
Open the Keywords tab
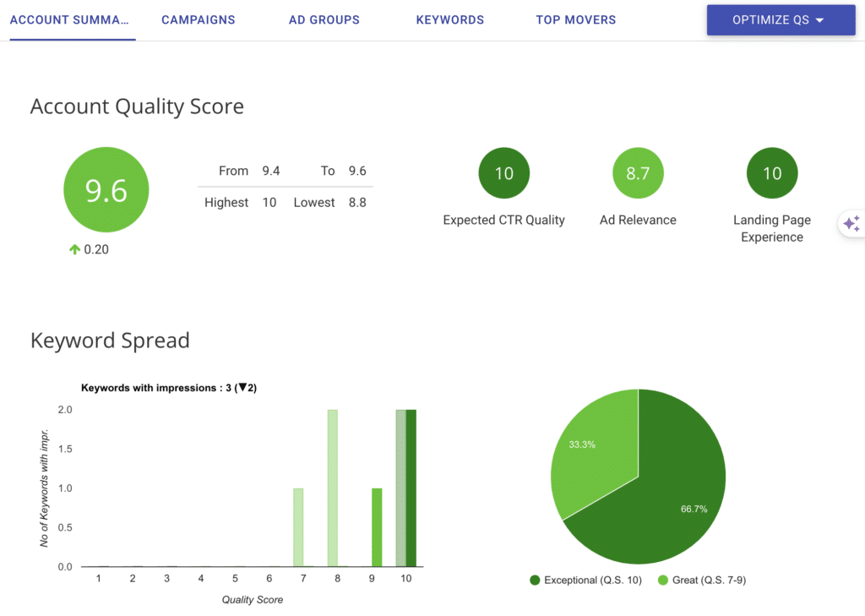tap(449, 20)
